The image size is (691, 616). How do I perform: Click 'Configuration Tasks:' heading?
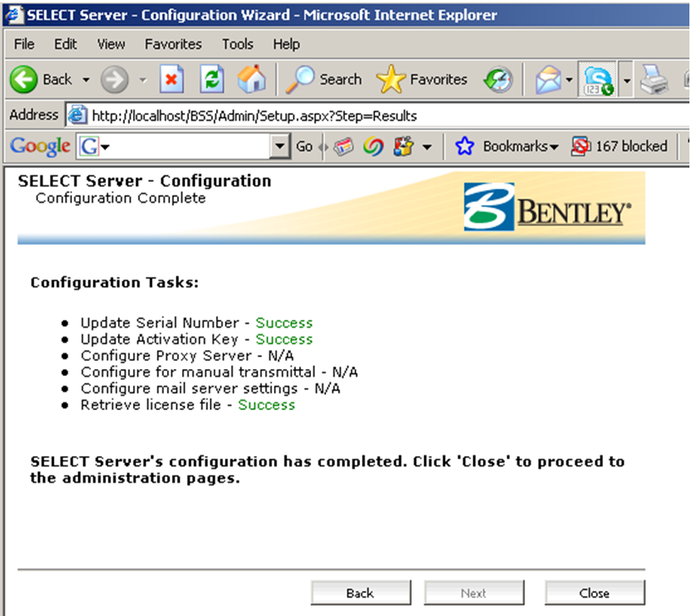point(115,282)
